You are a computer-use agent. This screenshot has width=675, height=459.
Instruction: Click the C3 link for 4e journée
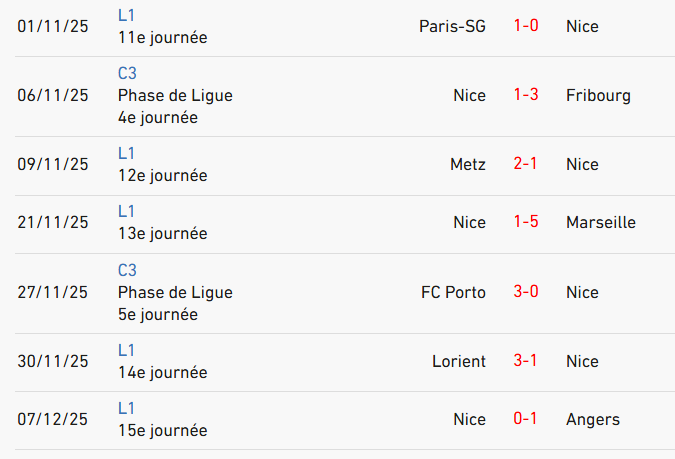[127, 73]
